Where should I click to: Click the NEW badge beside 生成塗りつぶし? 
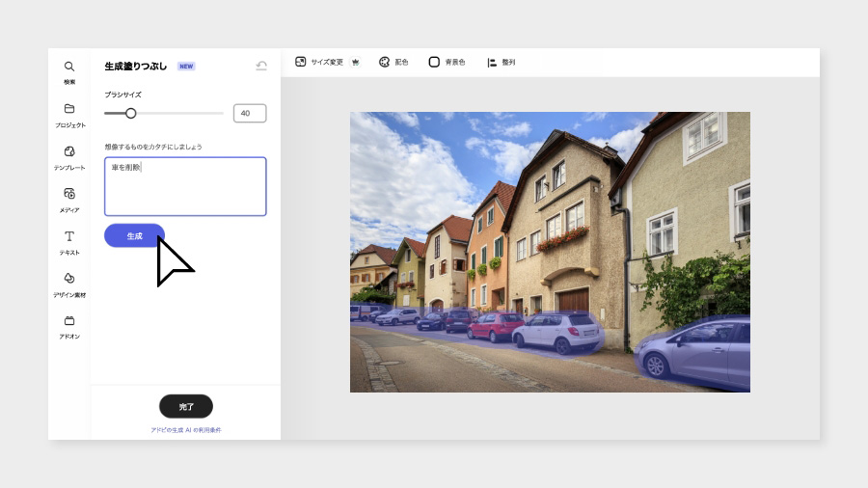point(186,67)
